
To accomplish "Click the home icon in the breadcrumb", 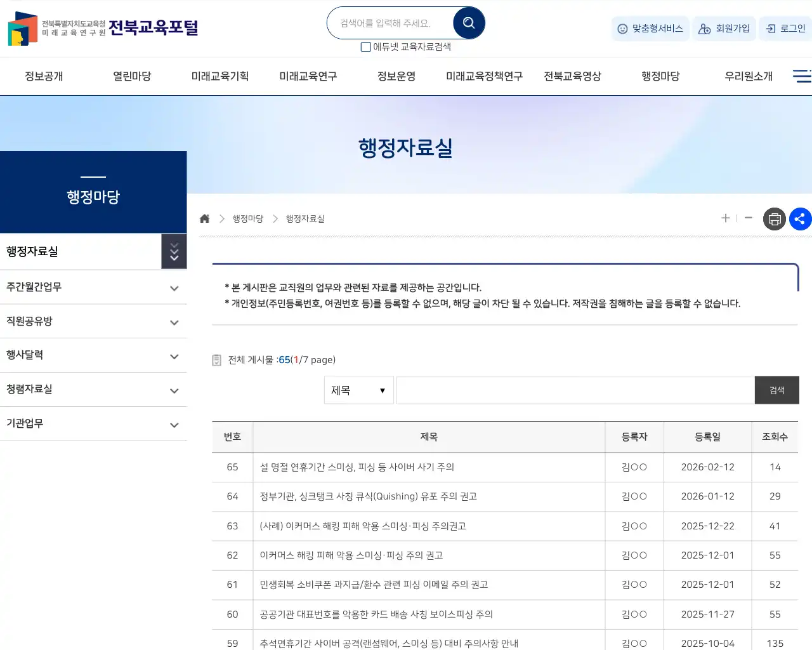I will [204, 218].
